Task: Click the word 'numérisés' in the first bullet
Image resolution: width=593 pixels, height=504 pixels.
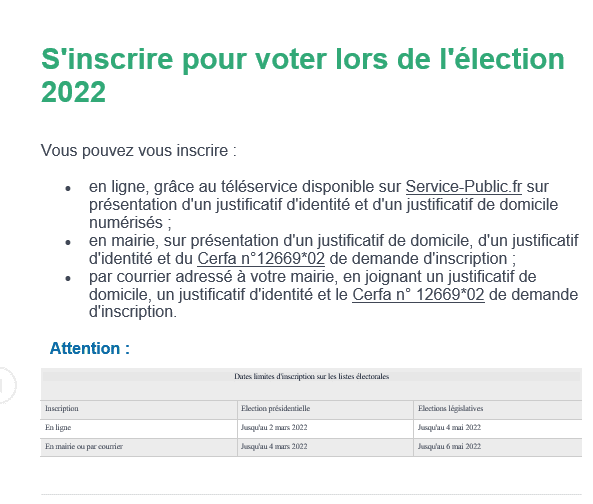Action: click(x=126, y=222)
